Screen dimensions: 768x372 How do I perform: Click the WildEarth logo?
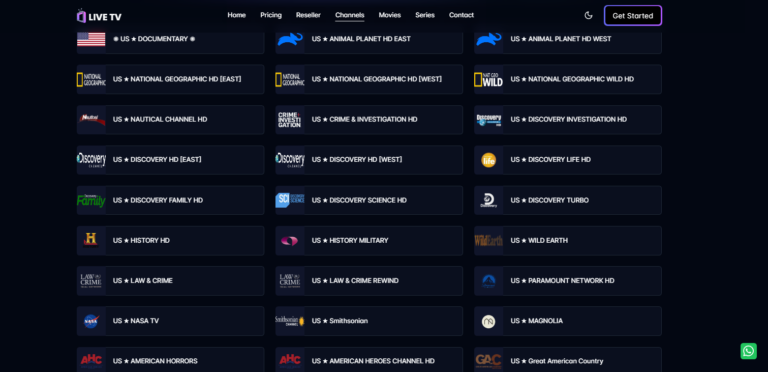tap(488, 240)
